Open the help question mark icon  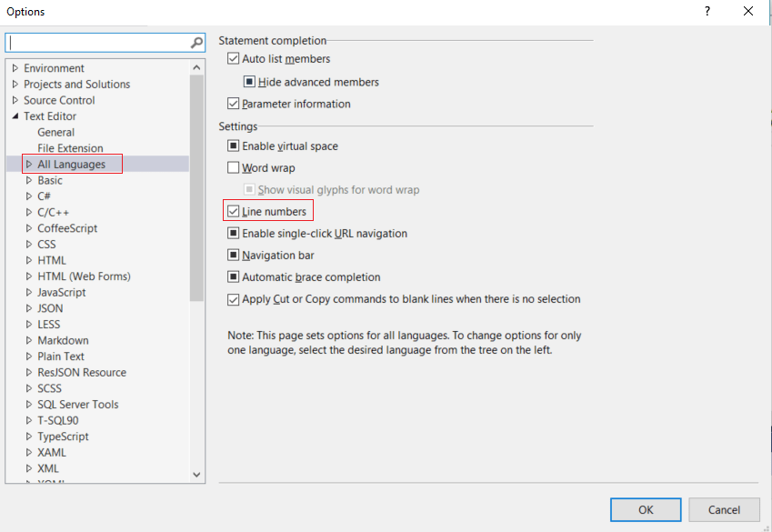pyautogui.click(x=707, y=11)
